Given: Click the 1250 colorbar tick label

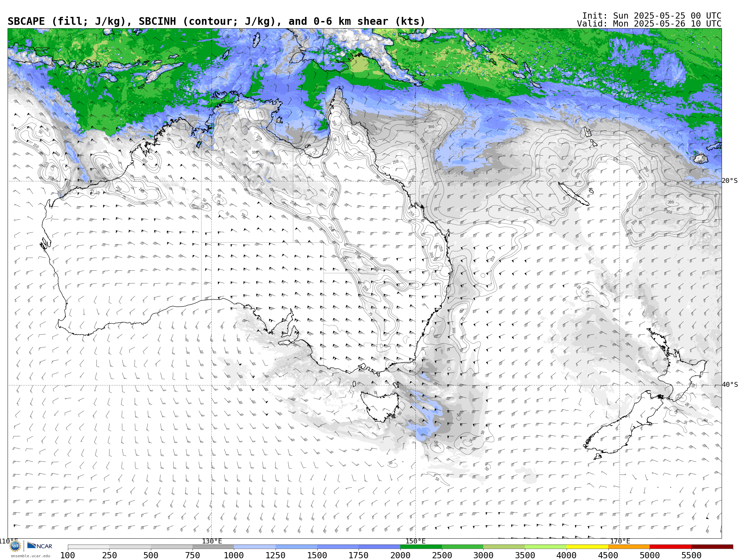Looking at the screenshot, I should click(276, 556).
